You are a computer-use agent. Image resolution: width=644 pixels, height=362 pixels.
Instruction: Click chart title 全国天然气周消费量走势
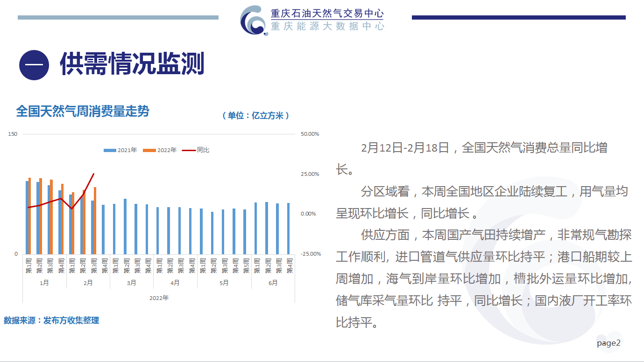click(83, 111)
